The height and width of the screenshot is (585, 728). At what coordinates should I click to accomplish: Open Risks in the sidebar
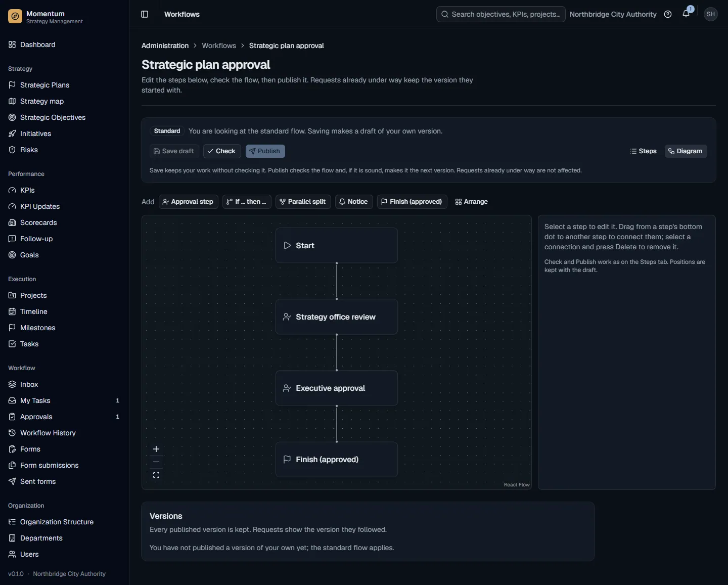tap(64, 150)
